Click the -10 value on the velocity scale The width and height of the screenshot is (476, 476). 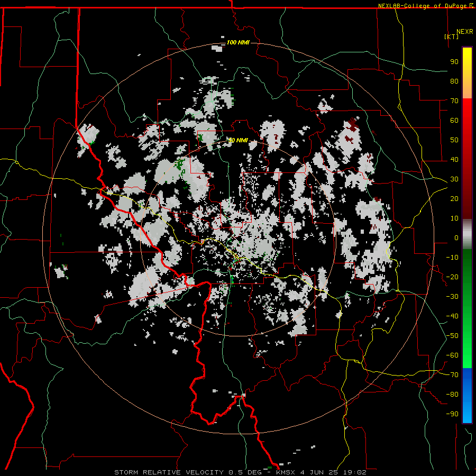pos(452,258)
